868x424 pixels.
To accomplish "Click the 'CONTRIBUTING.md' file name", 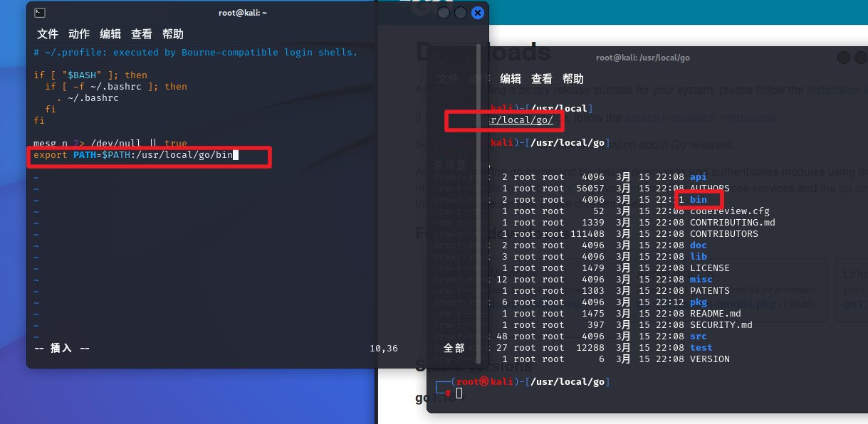I will coord(733,222).
